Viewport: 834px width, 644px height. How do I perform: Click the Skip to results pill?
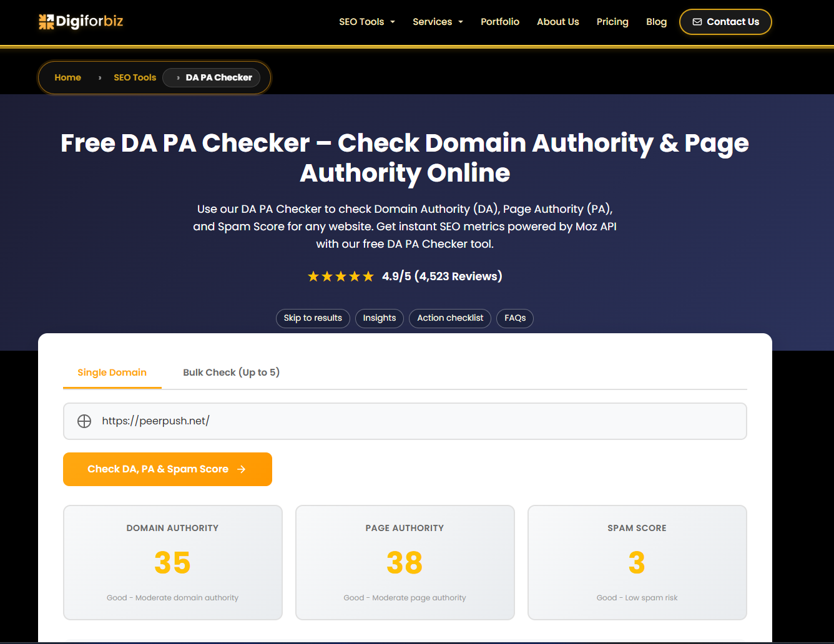(313, 318)
